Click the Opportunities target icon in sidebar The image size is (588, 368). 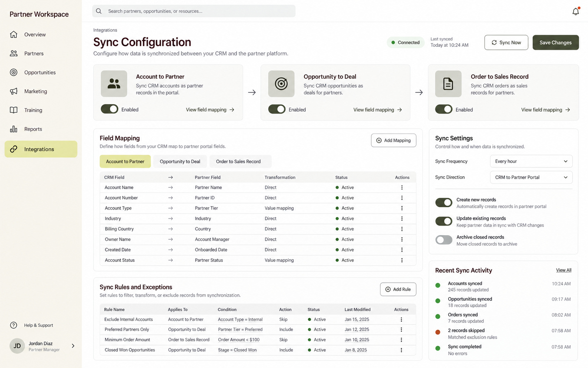(x=14, y=72)
